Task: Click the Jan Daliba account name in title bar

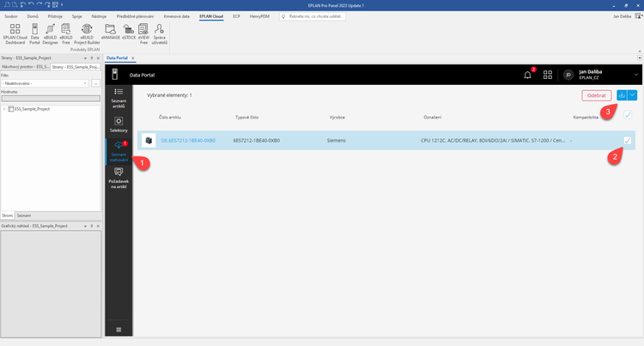Action: point(622,16)
